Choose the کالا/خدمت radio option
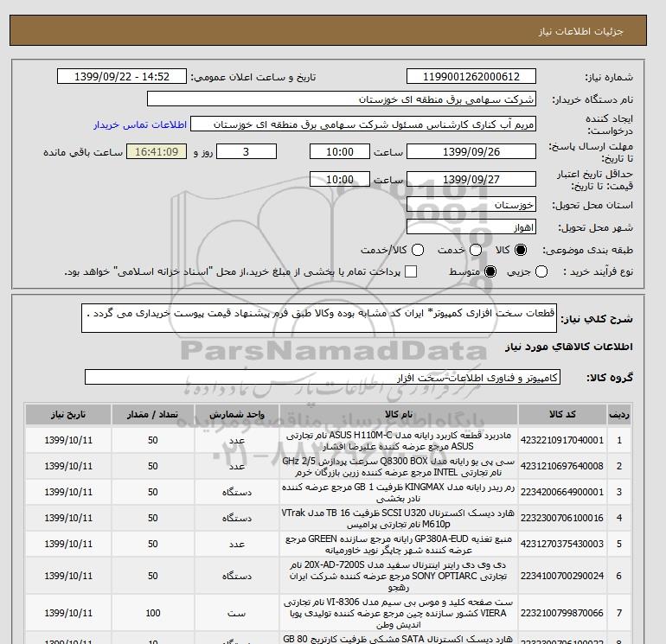This screenshot has width=666, height=644. (418, 250)
